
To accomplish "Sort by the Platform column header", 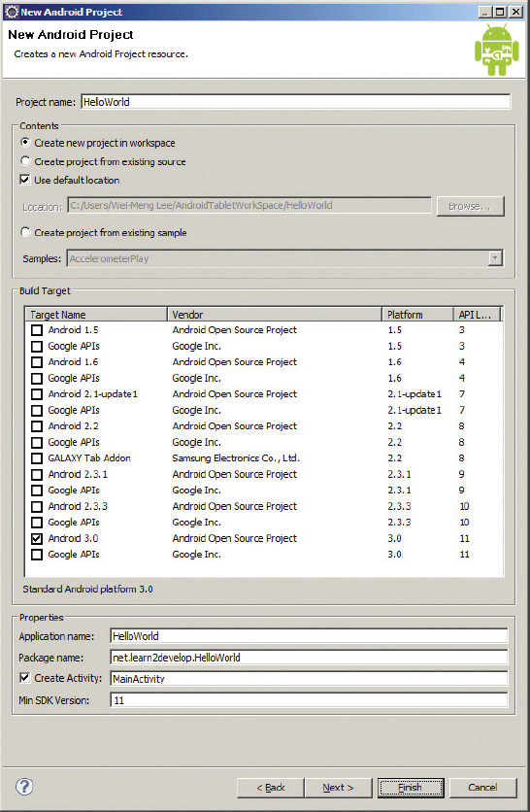I will [418, 315].
